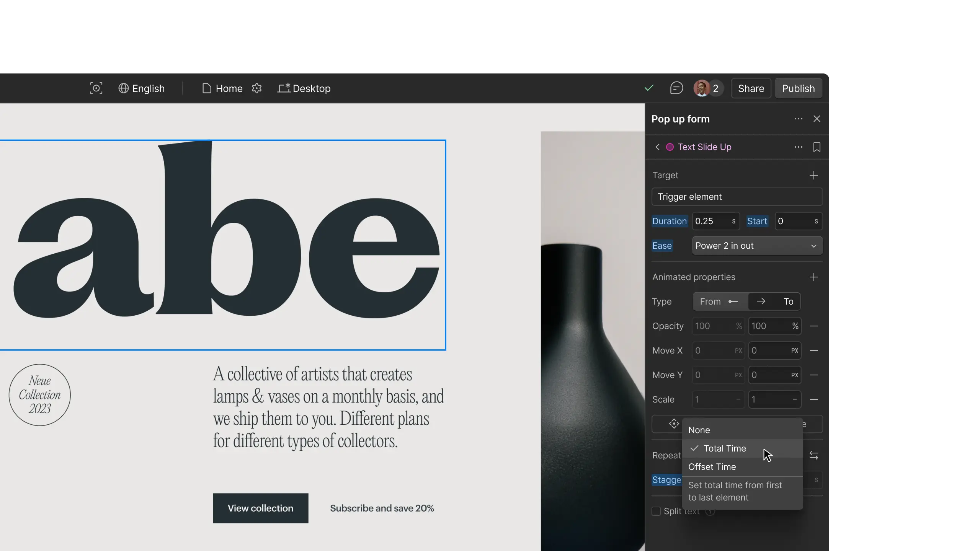Remove the Opacity property row
The width and height of the screenshot is (980, 551).
click(x=814, y=326)
